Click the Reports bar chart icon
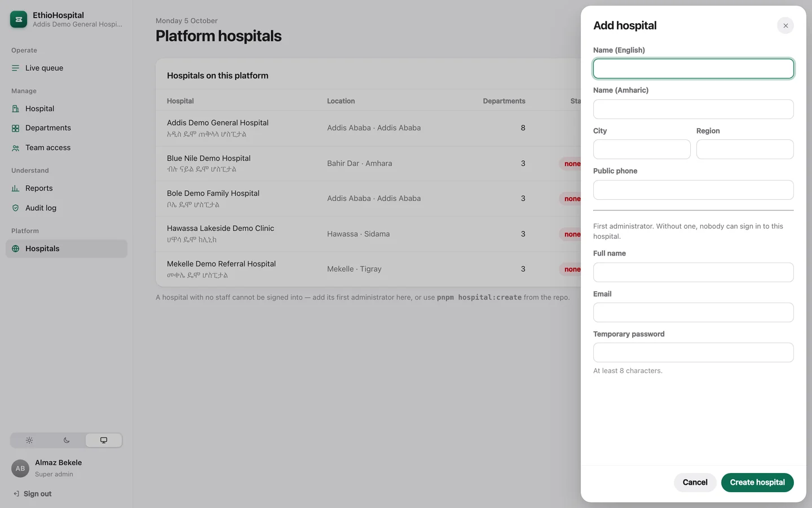 click(16, 189)
